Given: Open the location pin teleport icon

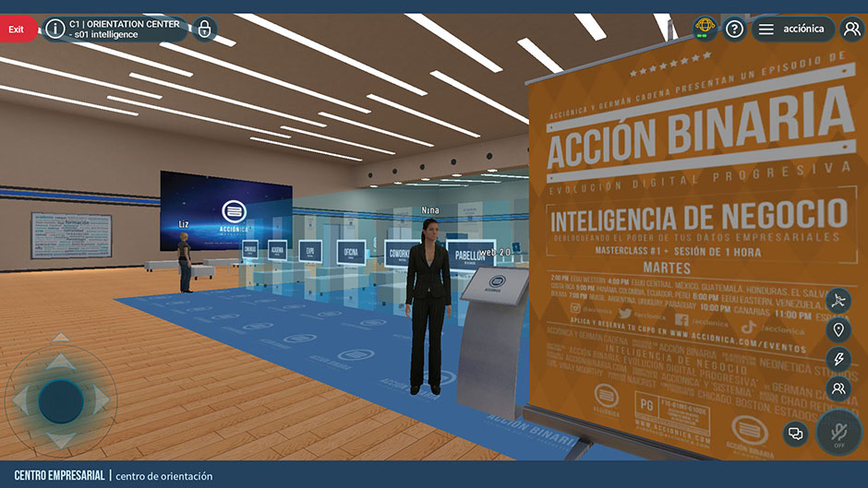Looking at the screenshot, I should click(x=838, y=329).
